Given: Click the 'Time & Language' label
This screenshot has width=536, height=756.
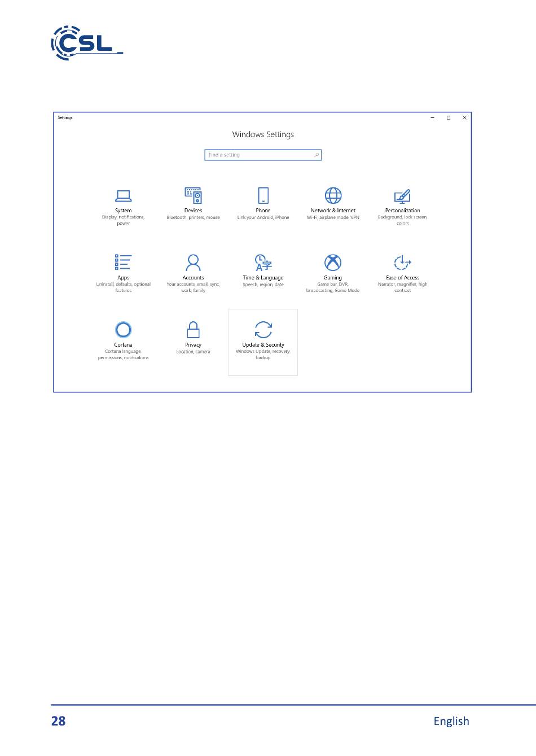Looking at the screenshot, I should click(263, 278).
